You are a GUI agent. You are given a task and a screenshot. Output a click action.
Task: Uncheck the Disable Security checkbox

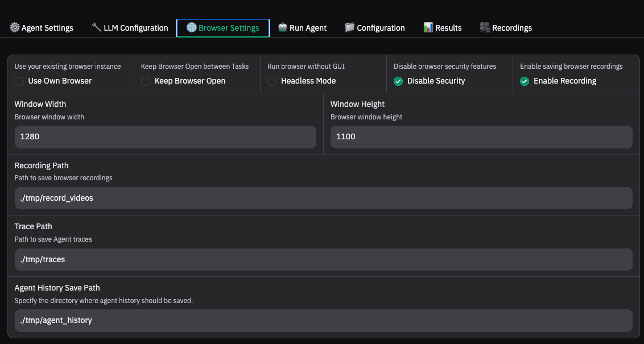tap(398, 81)
